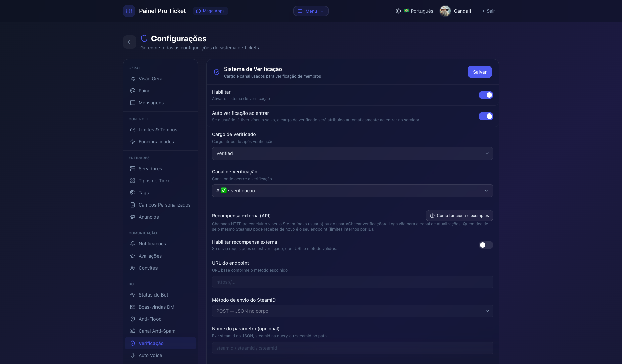Click the Campos Personalizados document icon
This screenshot has height=364, width=622.
(133, 205)
